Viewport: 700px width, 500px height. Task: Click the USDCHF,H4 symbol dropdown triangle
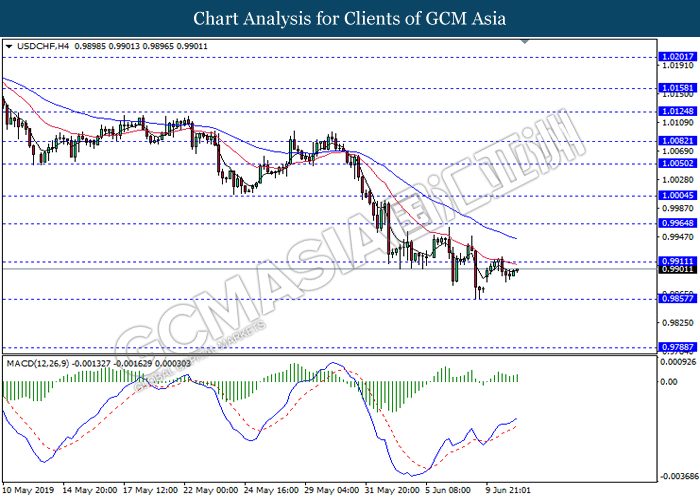click(9, 46)
